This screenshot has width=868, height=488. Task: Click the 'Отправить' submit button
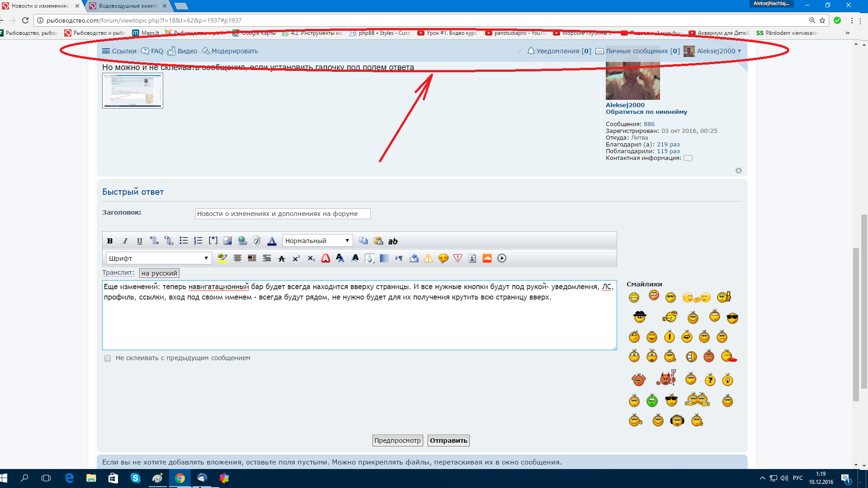[448, 441]
